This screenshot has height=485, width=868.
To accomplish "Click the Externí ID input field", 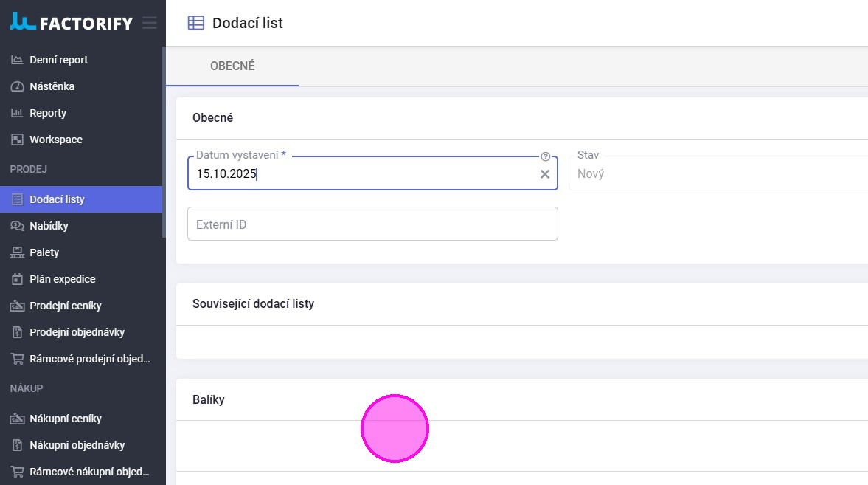I will [372, 224].
